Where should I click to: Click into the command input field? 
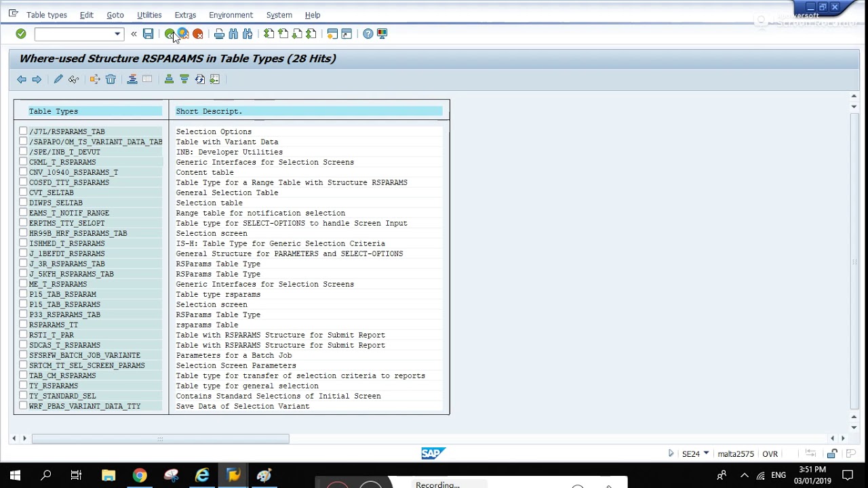coord(74,34)
